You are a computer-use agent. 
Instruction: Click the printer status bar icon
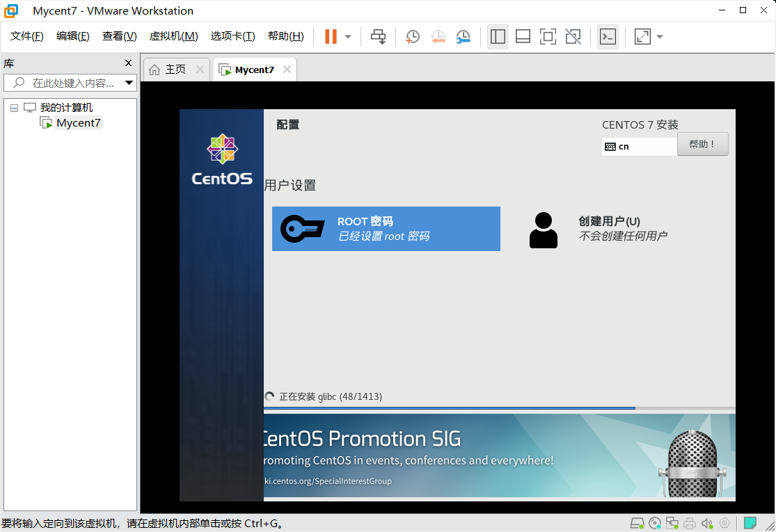(x=690, y=523)
